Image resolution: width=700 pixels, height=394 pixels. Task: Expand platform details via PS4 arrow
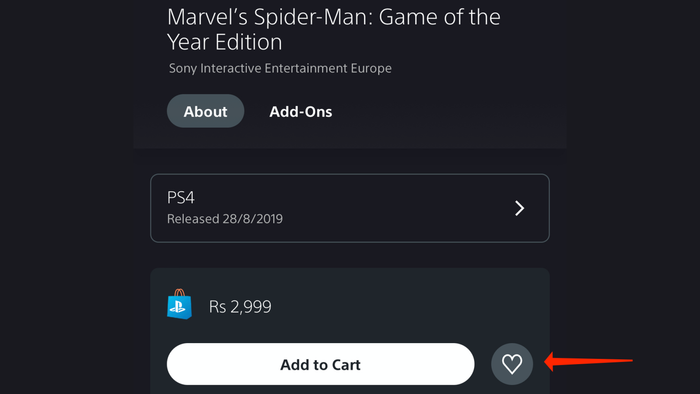pos(519,208)
